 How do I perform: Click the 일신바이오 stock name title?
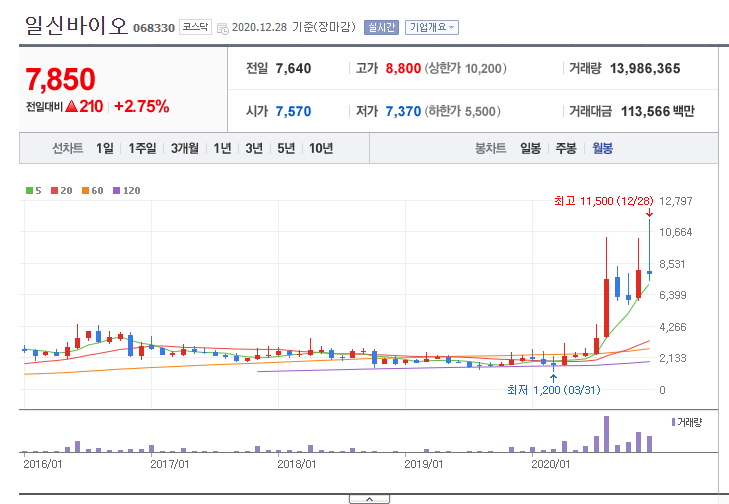click(76, 25)
